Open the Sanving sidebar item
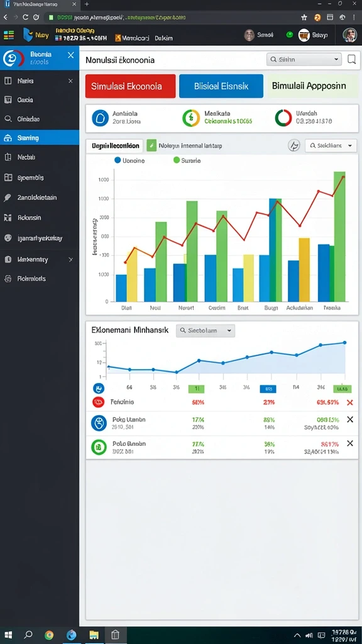Screen dimensions: 362x644 coord(40,138)
